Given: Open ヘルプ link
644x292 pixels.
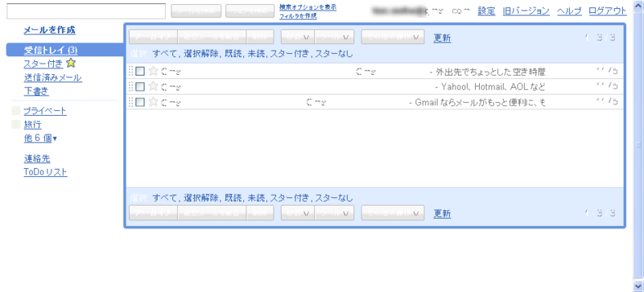Looking at the screenshot, I should pos(569,11).
